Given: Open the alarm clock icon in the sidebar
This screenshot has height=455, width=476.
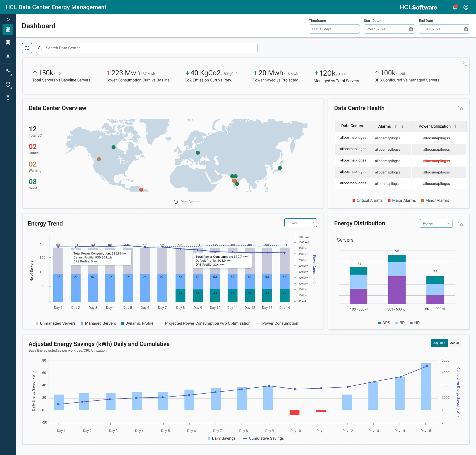Looking at the screenshot, I should tap(8, 85).
